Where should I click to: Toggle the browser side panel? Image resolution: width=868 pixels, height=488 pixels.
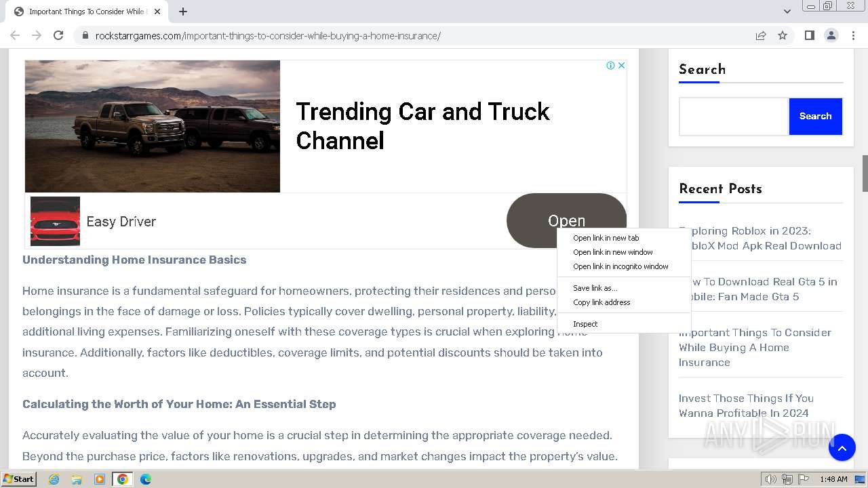coord(810,35)
